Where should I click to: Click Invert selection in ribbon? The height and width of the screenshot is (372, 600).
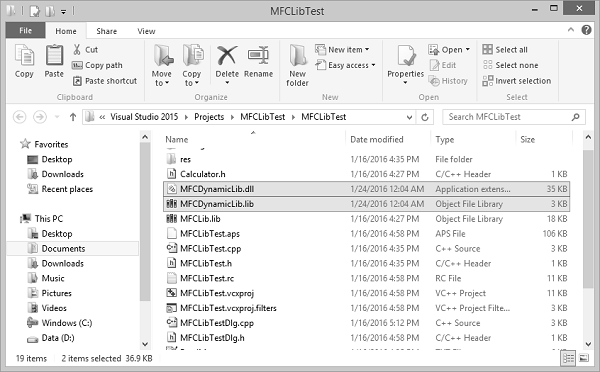[x=517, y=81]
